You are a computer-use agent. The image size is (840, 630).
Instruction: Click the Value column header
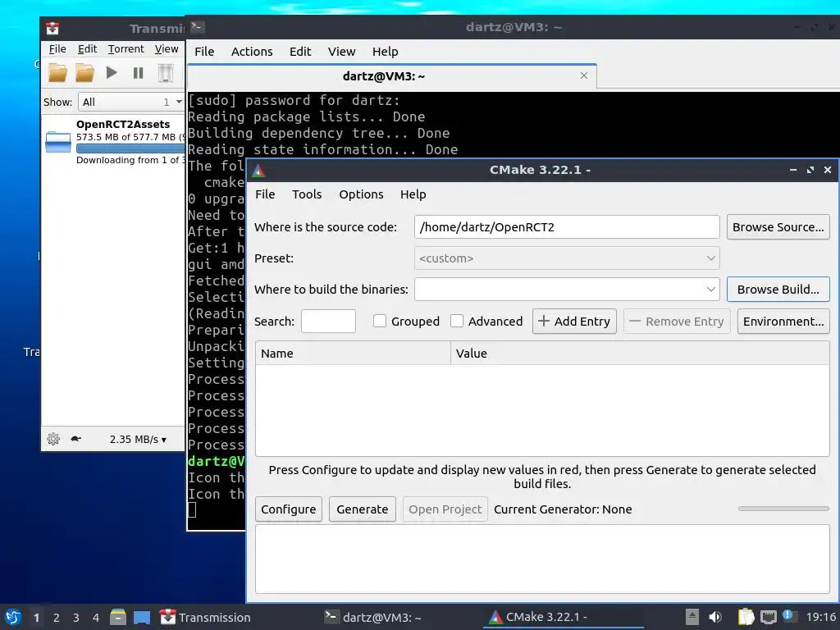640,354
